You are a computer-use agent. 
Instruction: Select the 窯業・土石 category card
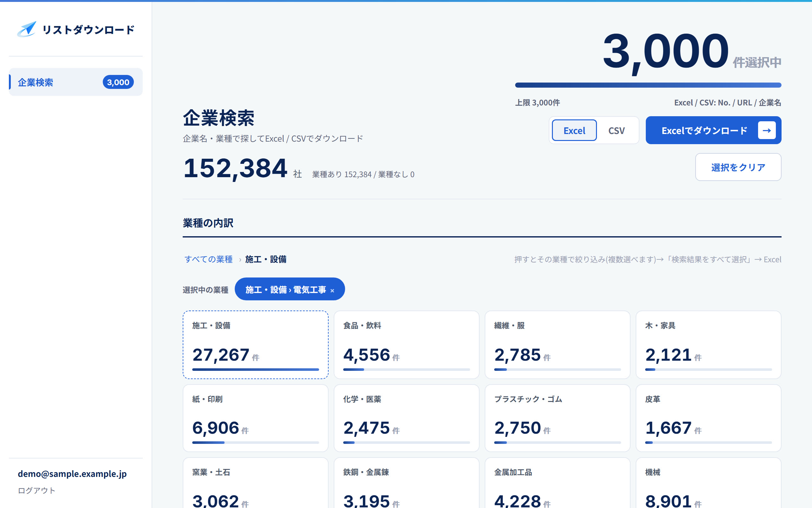[x=255, y=483]
